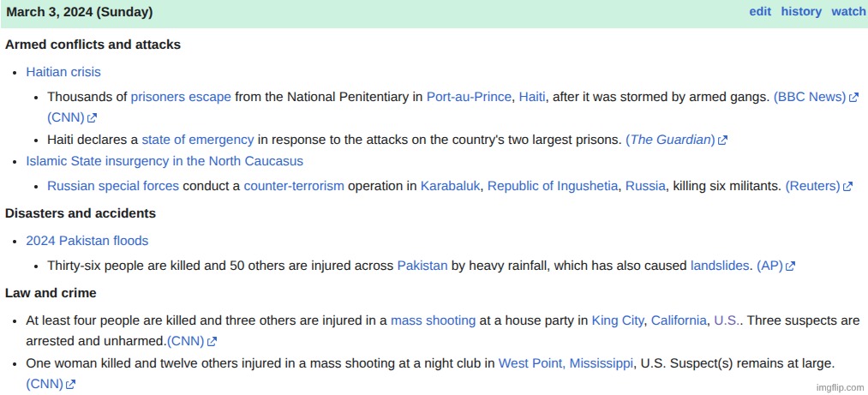Open the Haitian crisis article
This screenshot has height=395, width=868.
[63, 72]
